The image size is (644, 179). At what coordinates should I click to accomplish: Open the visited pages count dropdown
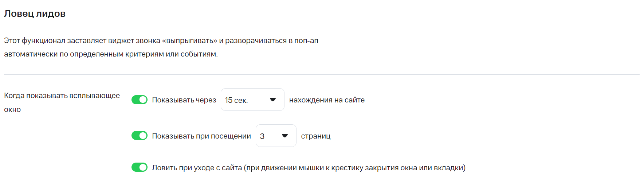coord(276,136)
